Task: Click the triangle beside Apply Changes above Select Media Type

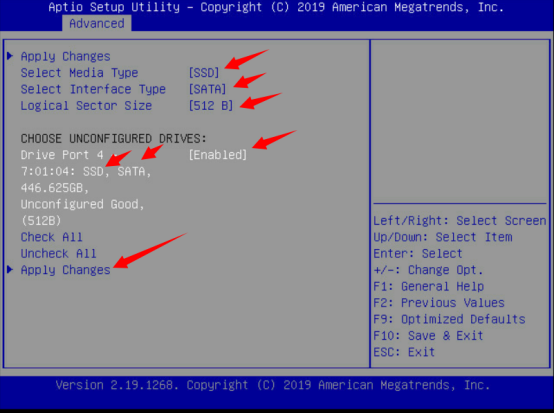Action: pos(10,56)
